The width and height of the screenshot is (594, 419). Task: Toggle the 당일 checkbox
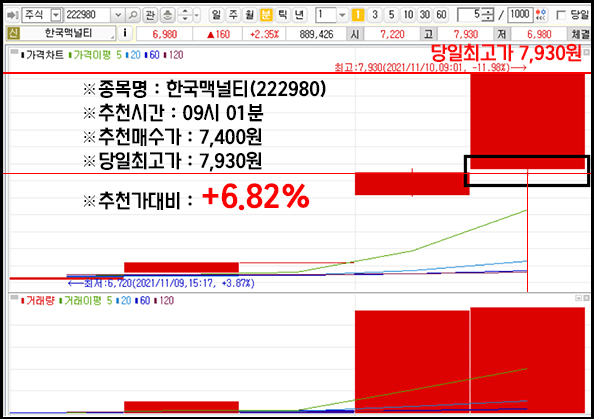561,15
